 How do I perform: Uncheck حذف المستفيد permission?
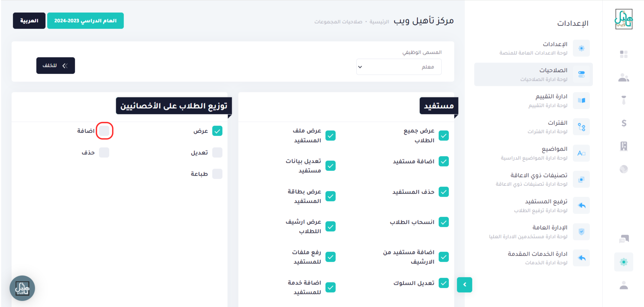tap(444, 192)
